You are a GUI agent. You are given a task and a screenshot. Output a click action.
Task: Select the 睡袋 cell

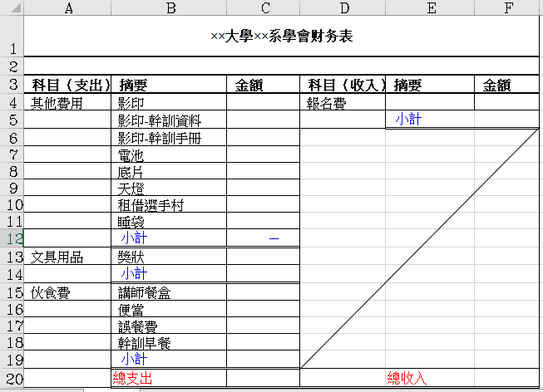coord(168,221)
